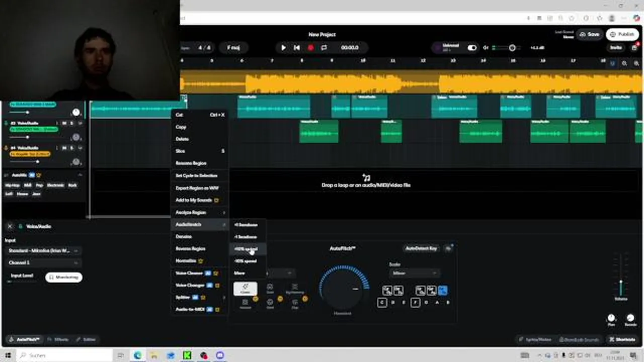Click the Invite button

(616, 48)
